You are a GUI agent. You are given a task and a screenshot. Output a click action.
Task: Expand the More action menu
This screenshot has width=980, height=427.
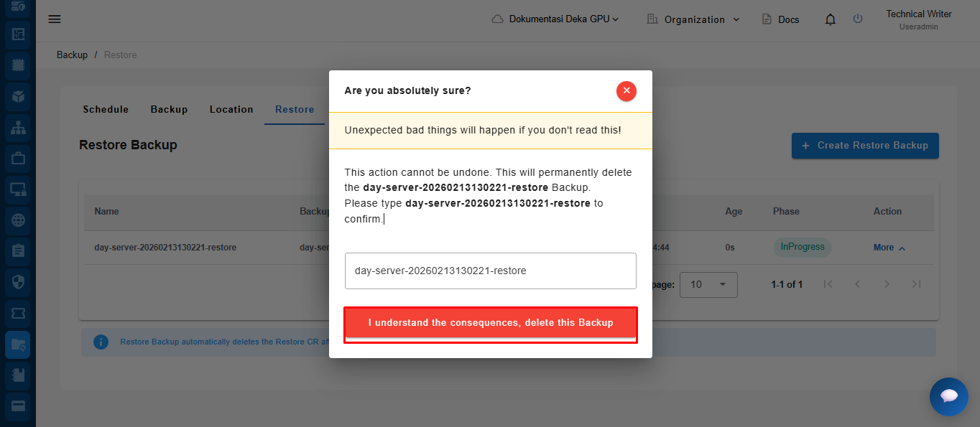[x=889, y=248]
